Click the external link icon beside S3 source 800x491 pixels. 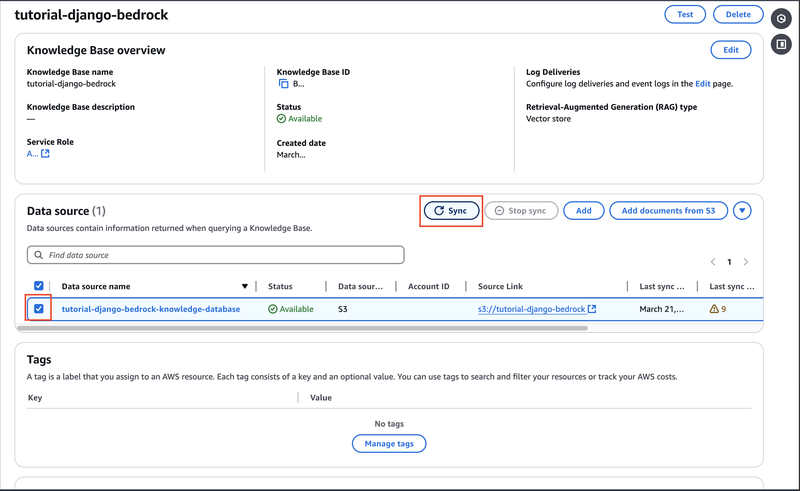(592, 309)
